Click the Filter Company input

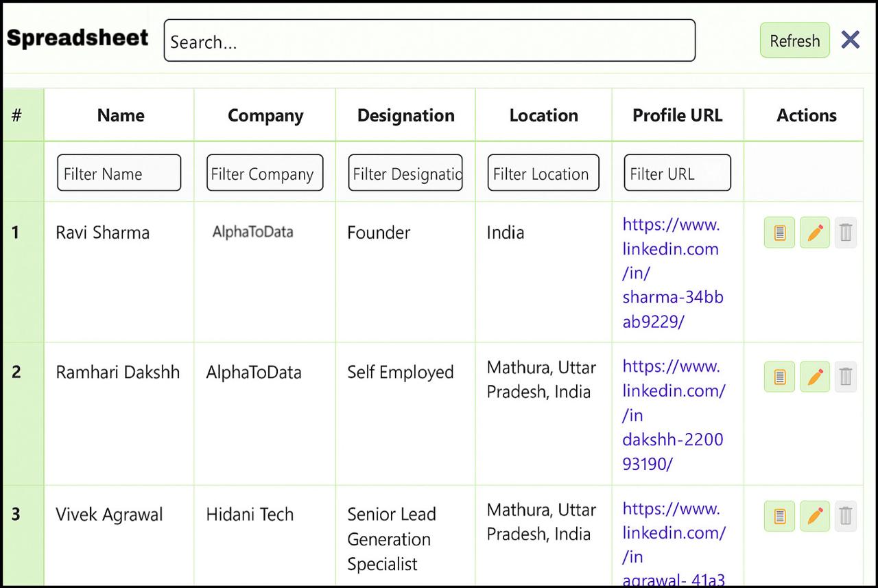coord(265,173)
